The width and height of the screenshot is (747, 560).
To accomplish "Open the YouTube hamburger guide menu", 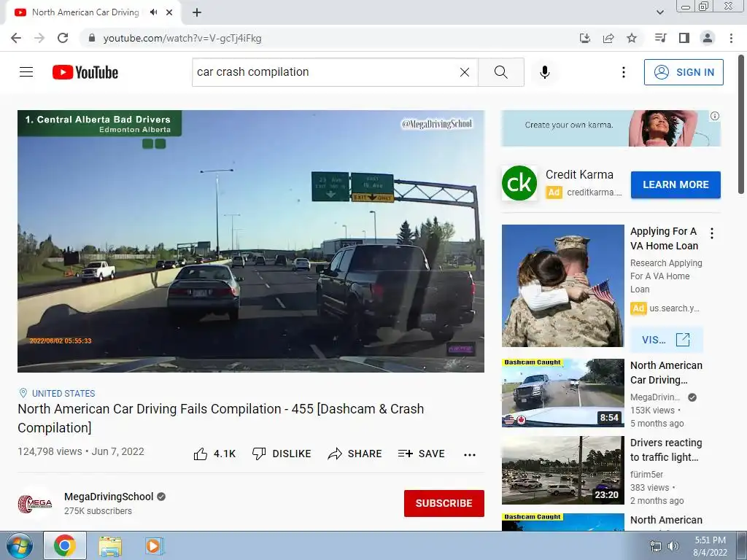I will click(x=26, y=72).
